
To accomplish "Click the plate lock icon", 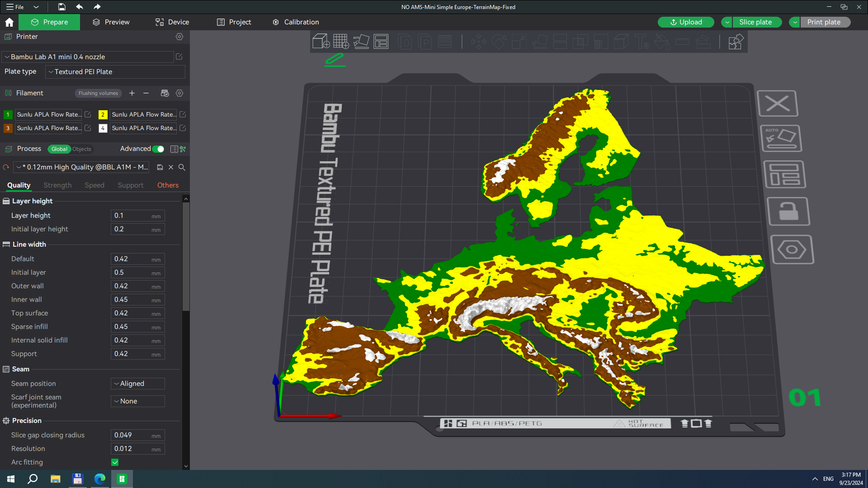I will point(788,211).
